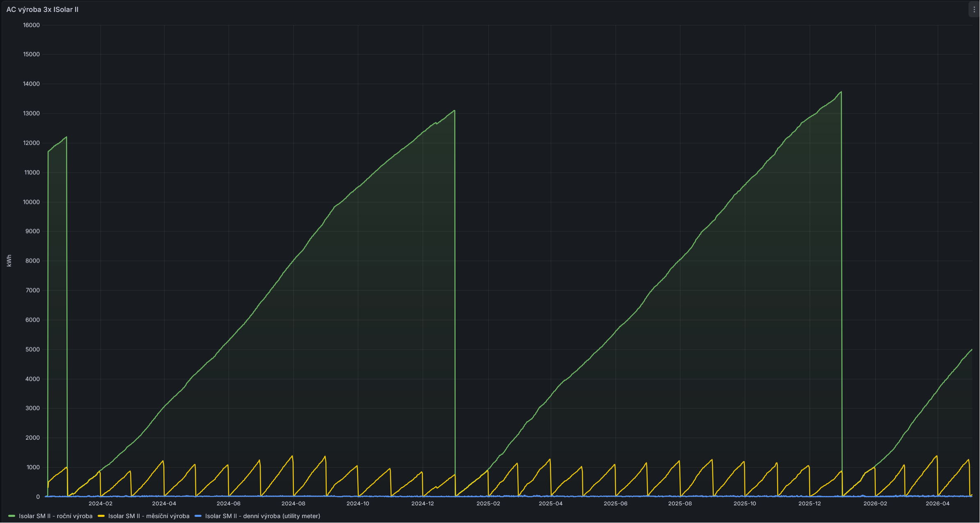Click the green roční výroba legend swatch
980x523 pixels.
point(11,516)
